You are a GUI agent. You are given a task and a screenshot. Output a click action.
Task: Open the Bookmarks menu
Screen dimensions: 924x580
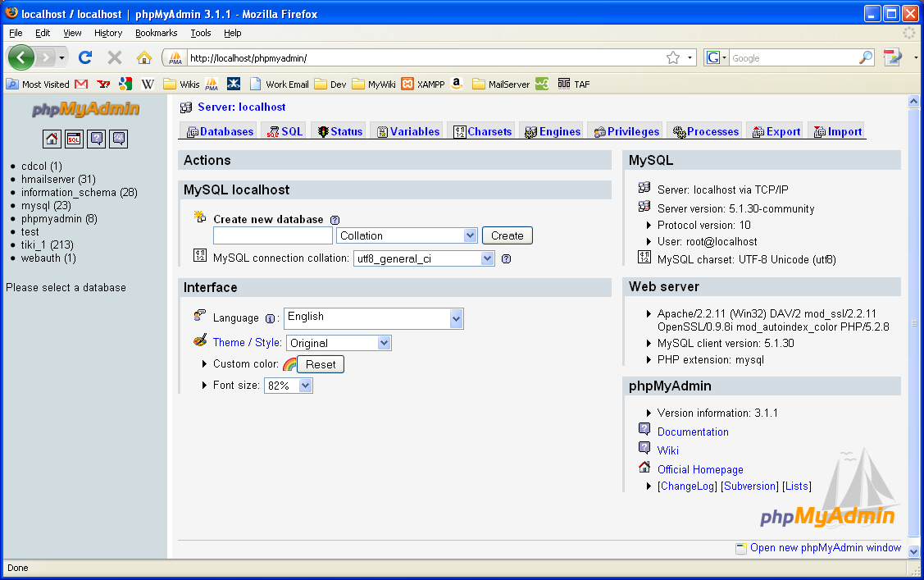156,33
